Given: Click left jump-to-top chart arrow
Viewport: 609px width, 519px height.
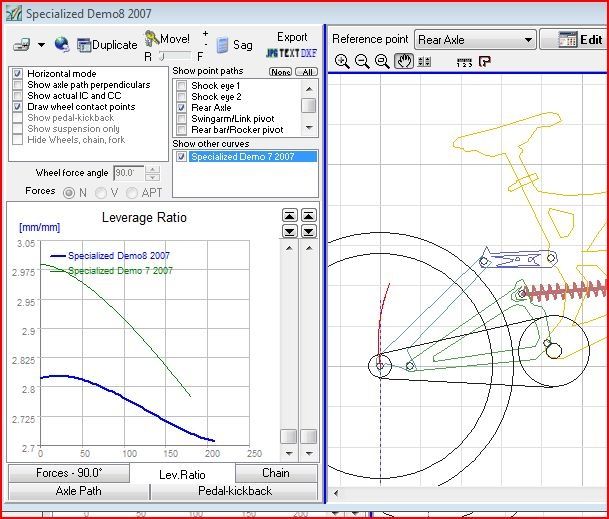Looking at the screenshot, I should (x=289, y=215).
